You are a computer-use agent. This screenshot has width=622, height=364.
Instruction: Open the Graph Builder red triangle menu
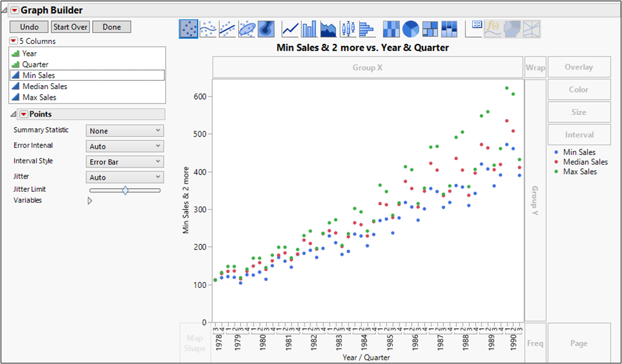coord(15,10)
